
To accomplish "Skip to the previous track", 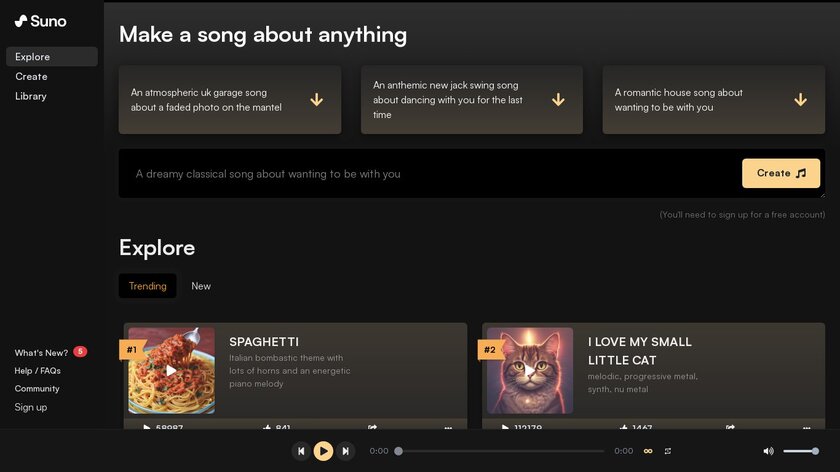I will tap(301, 451).
